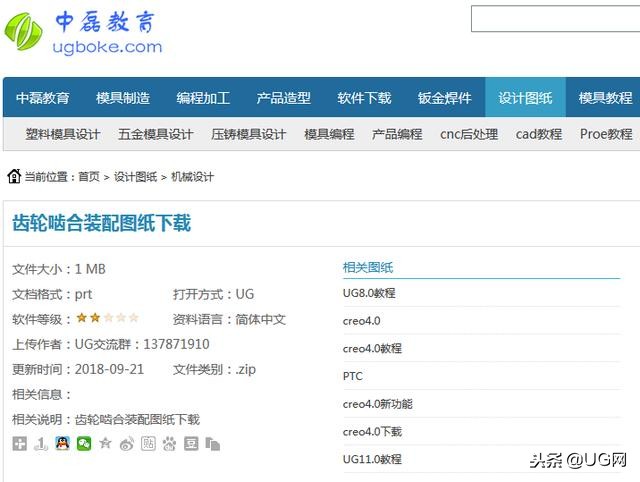Open the 编程加工 nav tab
640x482 pixels.
[x=203, y=98]
